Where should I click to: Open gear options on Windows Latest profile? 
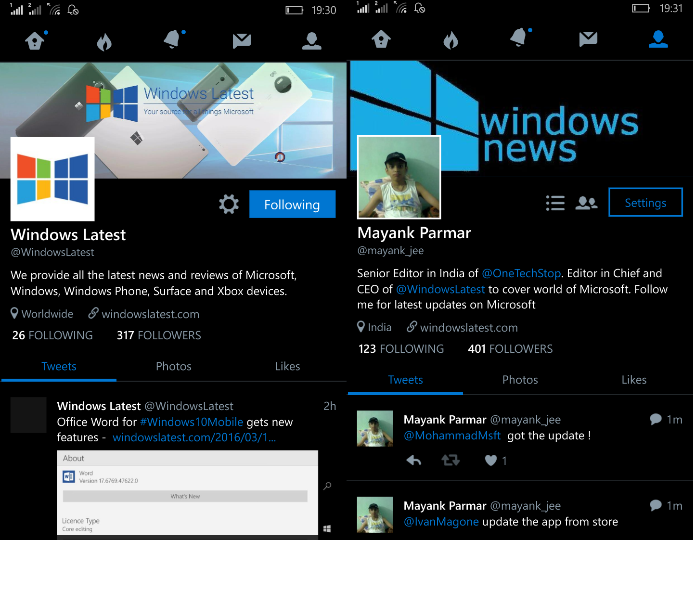pos(229,204)
